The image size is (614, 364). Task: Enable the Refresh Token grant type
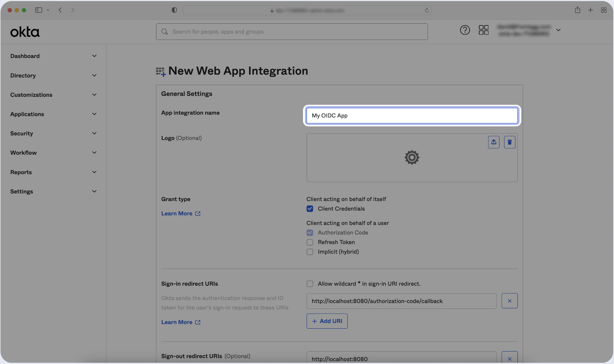pyautogui.click(x=310, y=242)
